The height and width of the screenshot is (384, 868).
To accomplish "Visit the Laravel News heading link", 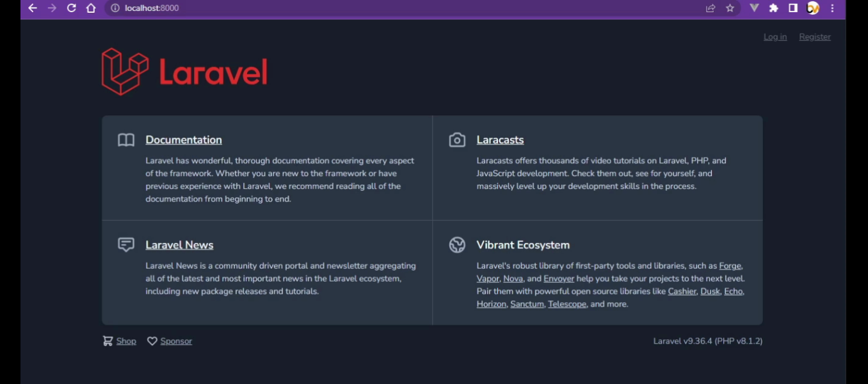I will (x=179, y=245).
